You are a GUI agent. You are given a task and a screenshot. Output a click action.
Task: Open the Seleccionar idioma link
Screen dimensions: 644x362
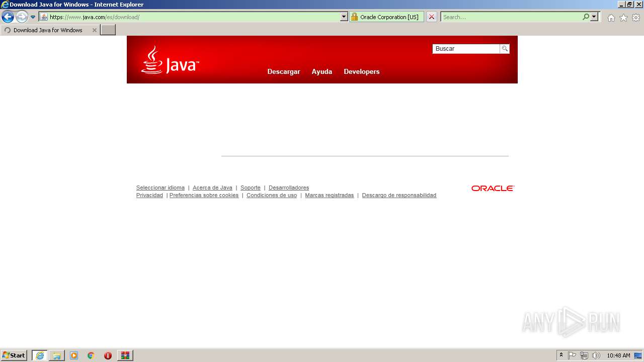click(160, 188)
